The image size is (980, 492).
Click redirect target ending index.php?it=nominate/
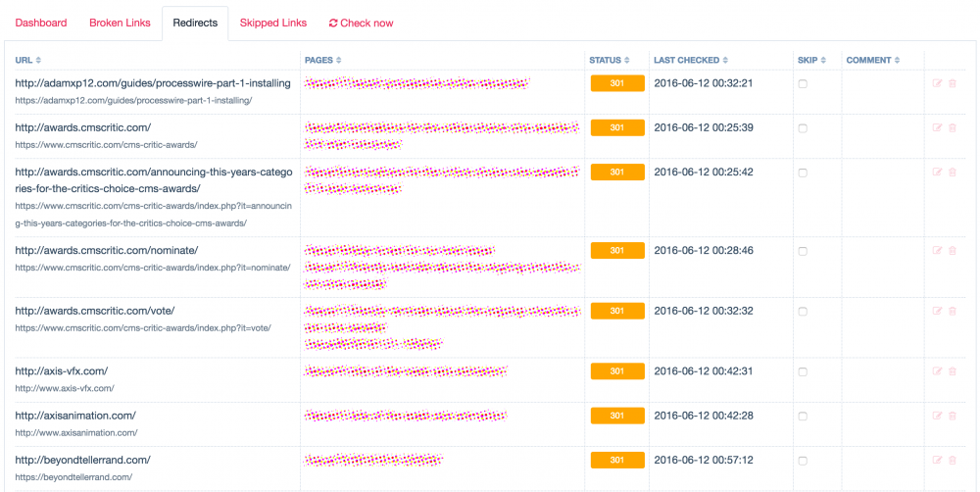point(153,268)
